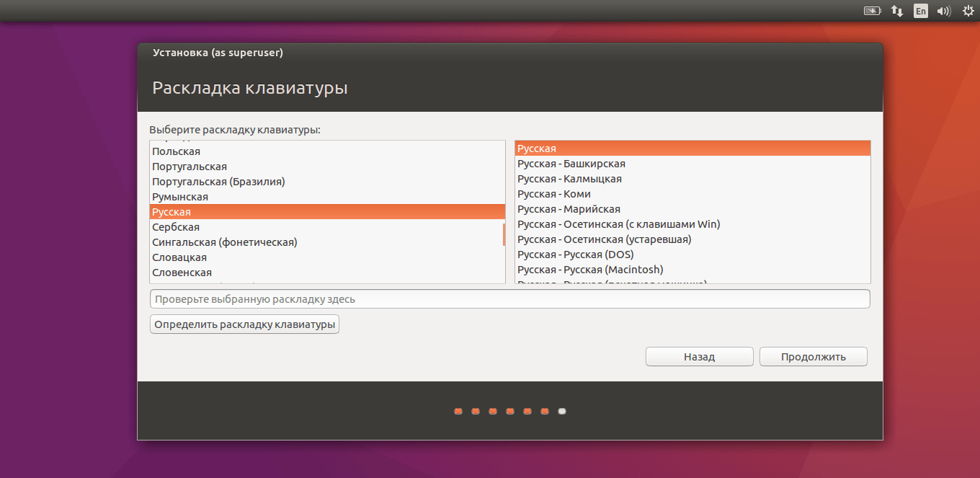Click Определить раскладку клавиатуры button

[244, 324]
